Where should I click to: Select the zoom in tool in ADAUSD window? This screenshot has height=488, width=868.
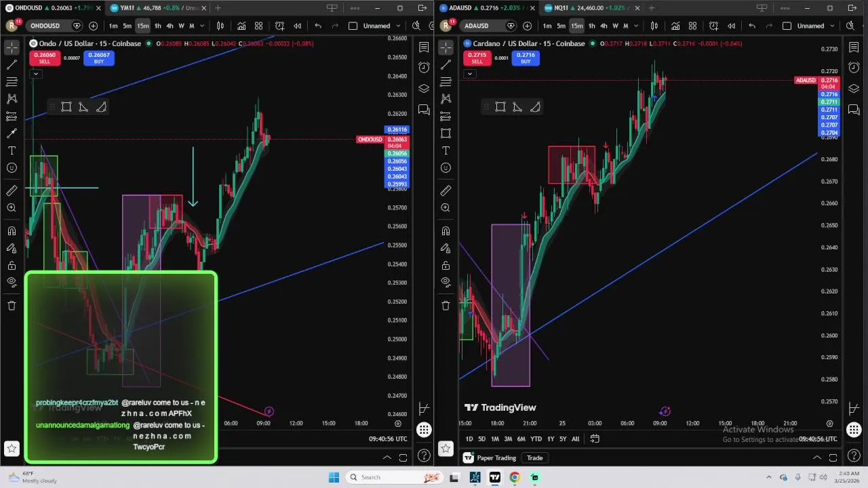click(x=446, y=207)
